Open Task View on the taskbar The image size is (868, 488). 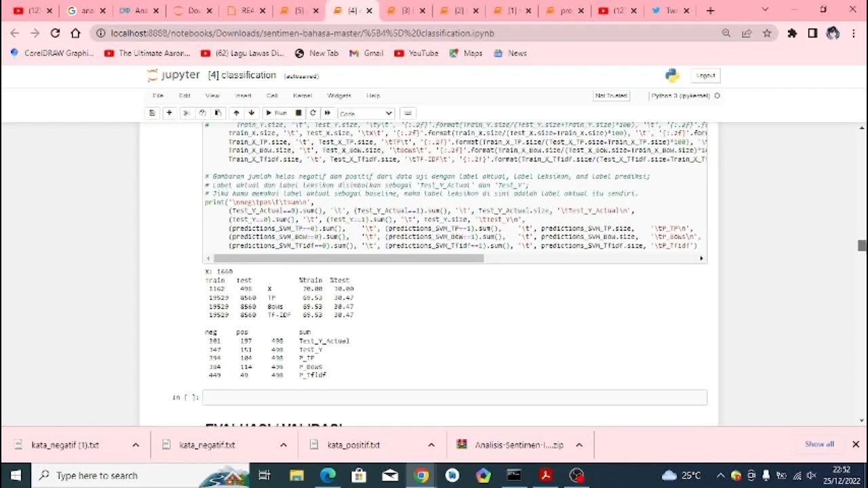[x=264, y=475]
